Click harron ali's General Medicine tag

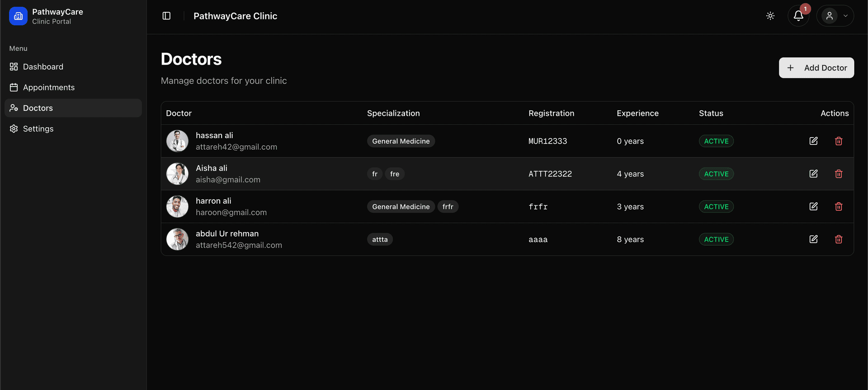point(401,207)
